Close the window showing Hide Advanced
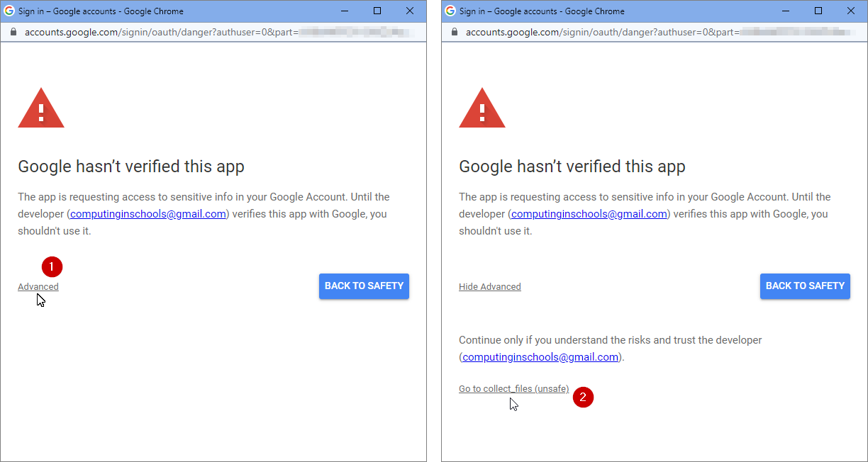This screenshot has height=462, width=868. point(851,11)
